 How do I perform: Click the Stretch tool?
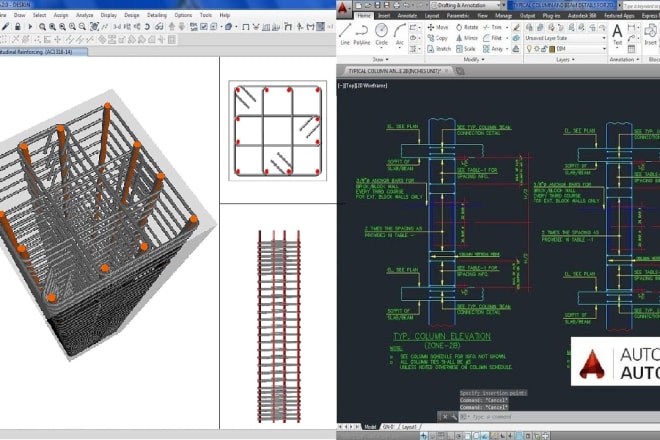coord(439,49)
